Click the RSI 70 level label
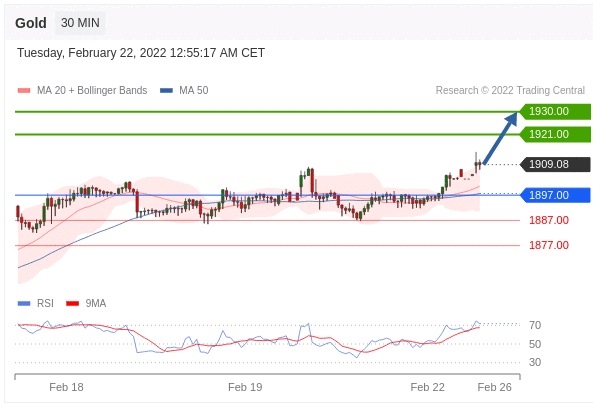 tap(535, 325)
